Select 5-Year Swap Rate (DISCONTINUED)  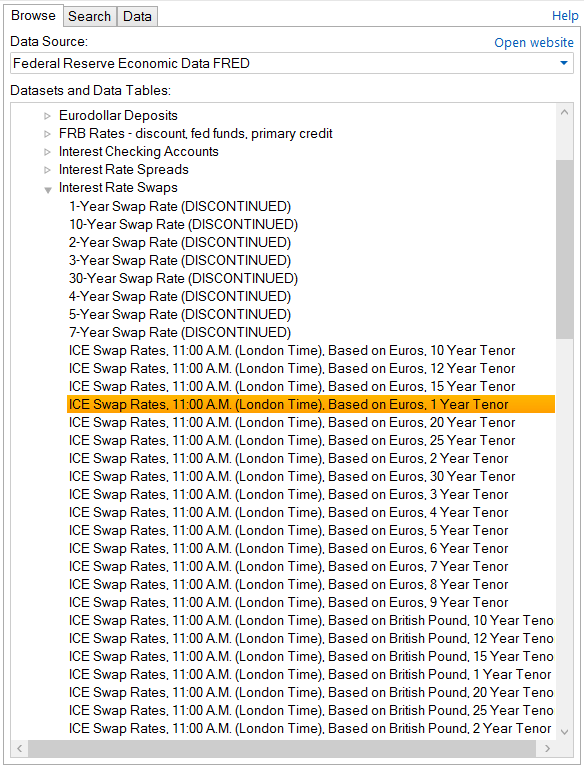click(x=180, y=314)
